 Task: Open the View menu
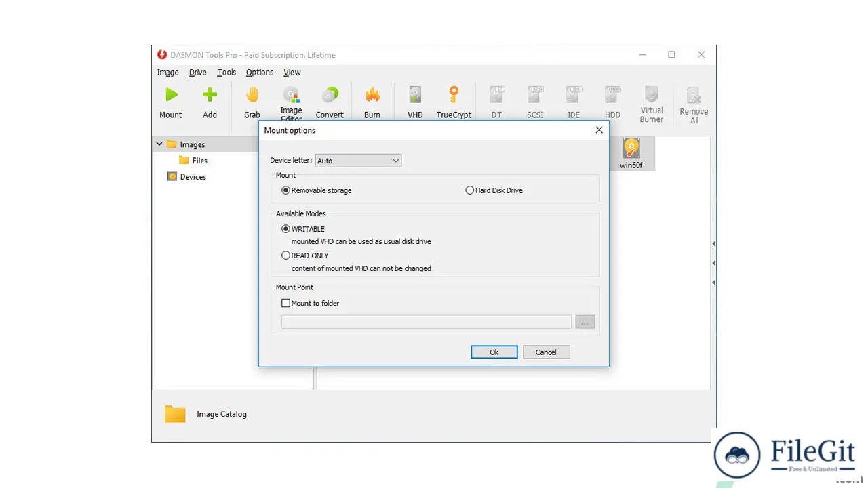pyautogui.click(x=292, y=73)
